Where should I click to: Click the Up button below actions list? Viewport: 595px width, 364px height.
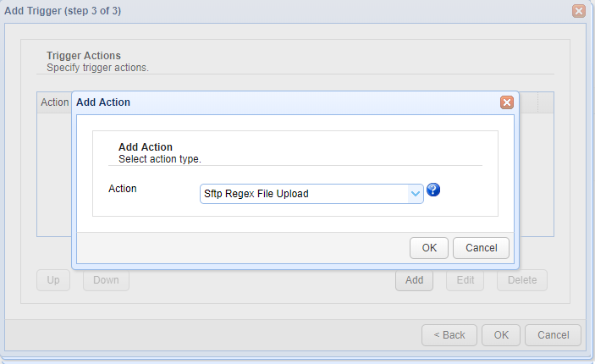[53, 280]
